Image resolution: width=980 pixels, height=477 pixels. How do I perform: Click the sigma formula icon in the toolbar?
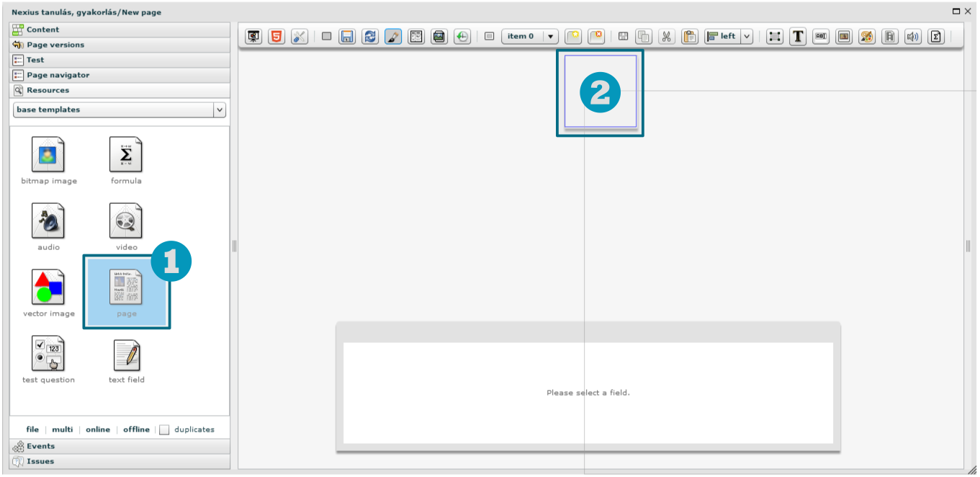[x=935, y=36]
